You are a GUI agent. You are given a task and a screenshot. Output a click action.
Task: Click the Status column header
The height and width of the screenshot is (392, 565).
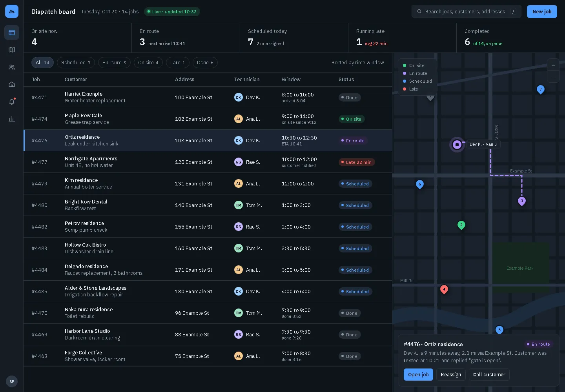pos(346,80)
